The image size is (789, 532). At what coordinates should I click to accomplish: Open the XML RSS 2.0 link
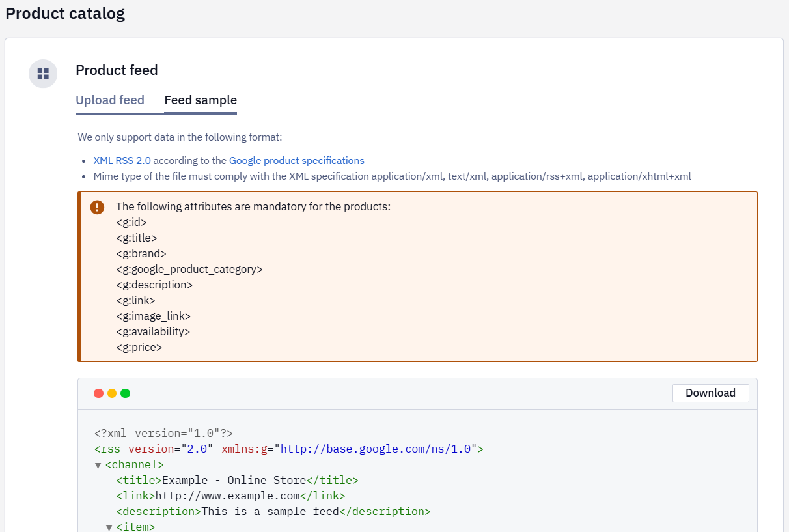pyautogui.click(x=122, y=160)
